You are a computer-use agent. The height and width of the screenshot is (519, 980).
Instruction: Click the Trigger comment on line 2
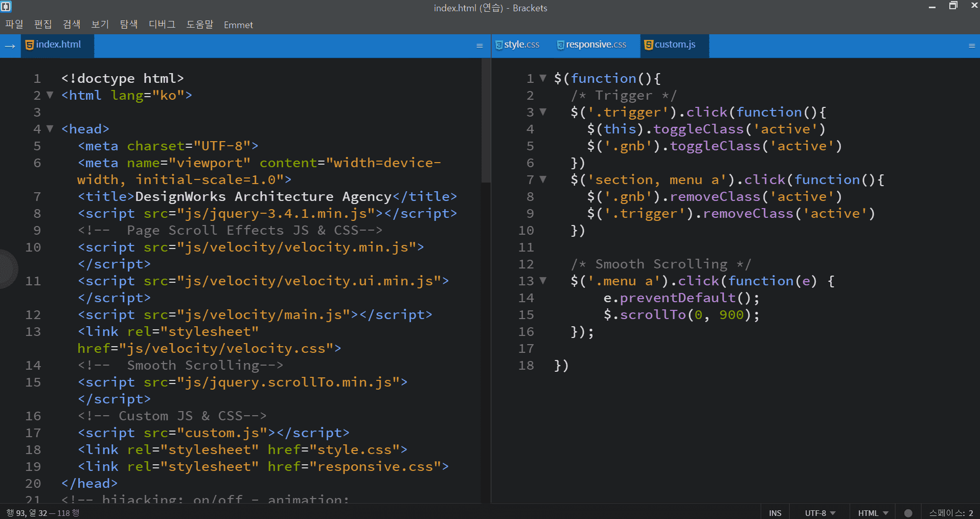click(x=624, y=95)
